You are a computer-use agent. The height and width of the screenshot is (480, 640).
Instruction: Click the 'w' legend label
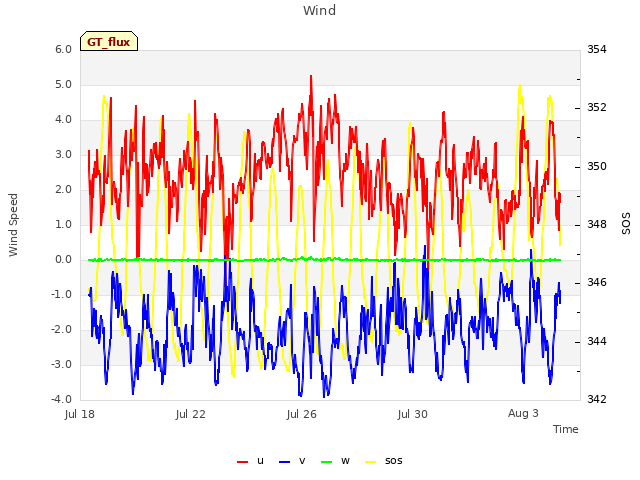[345, 461]
